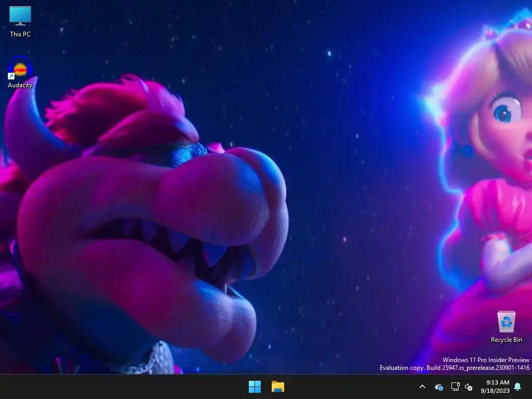The height and width of the screenshot is (399, 532).
Task: Open the Windows Start menu
Action: click(255, 387)
